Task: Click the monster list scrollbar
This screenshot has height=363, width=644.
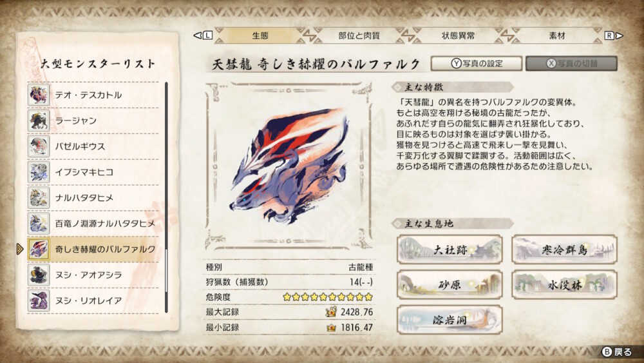Action: pyautogui.click(x=166, y=197)
